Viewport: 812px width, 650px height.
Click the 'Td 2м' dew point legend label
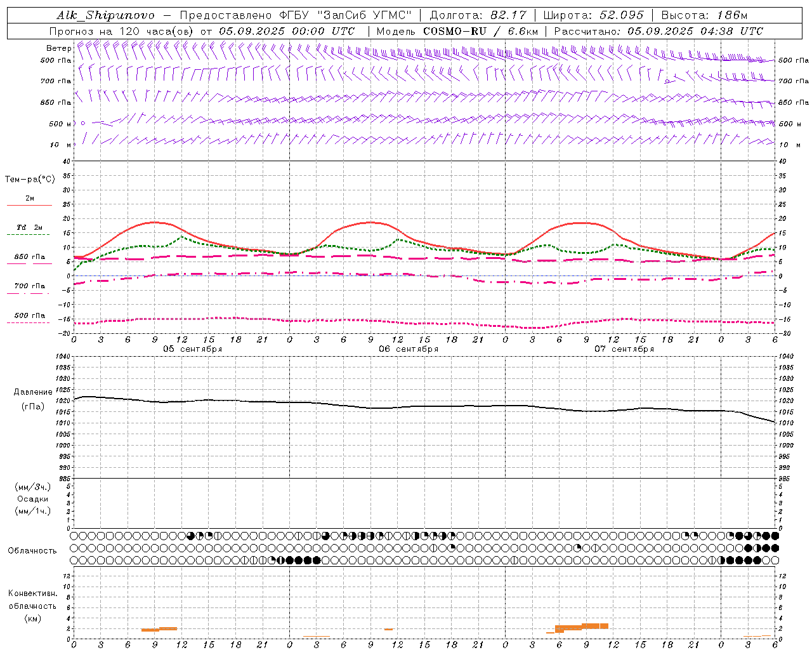30,227
